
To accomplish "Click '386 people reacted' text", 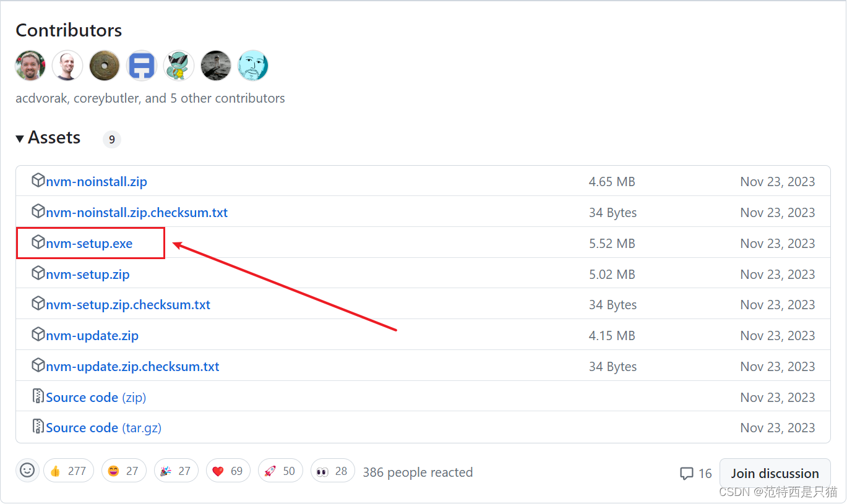I will 418,472.
